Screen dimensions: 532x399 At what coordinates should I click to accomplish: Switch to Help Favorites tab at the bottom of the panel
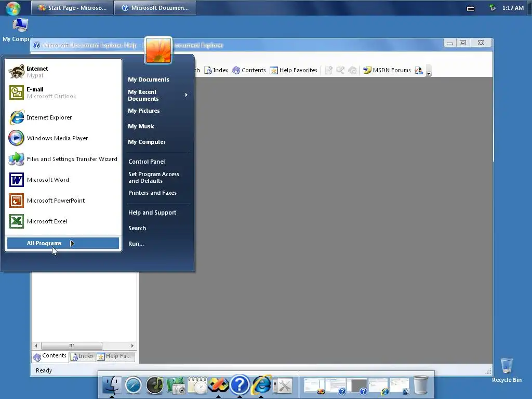[x=115, y=356]
